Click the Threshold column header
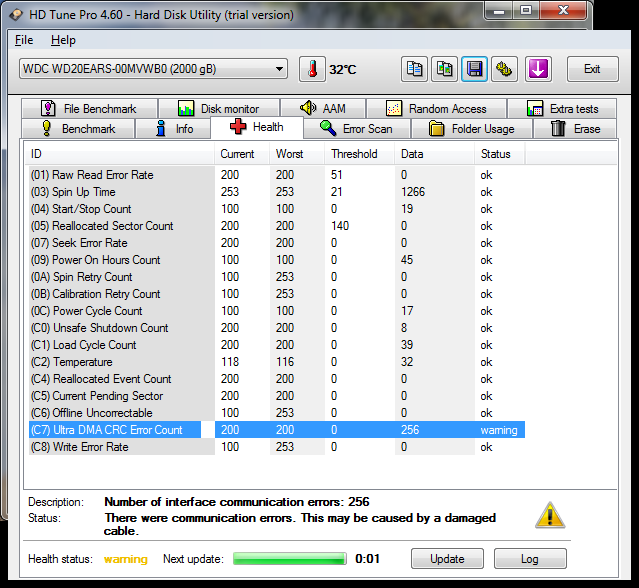This screenshot has height=588, width=639. (359, 154)
